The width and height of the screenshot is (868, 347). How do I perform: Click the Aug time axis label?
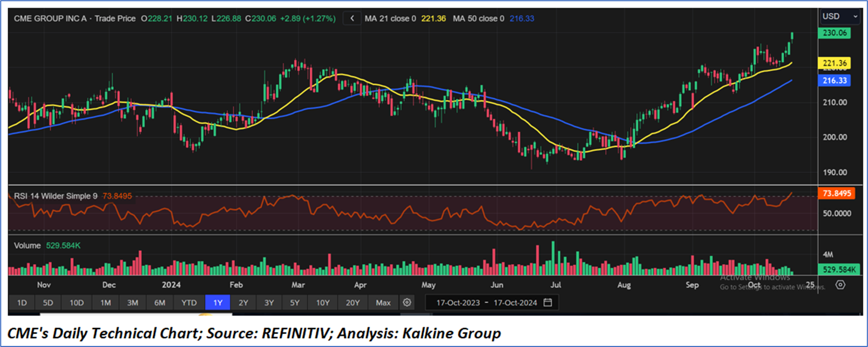[x=624, y=285]
